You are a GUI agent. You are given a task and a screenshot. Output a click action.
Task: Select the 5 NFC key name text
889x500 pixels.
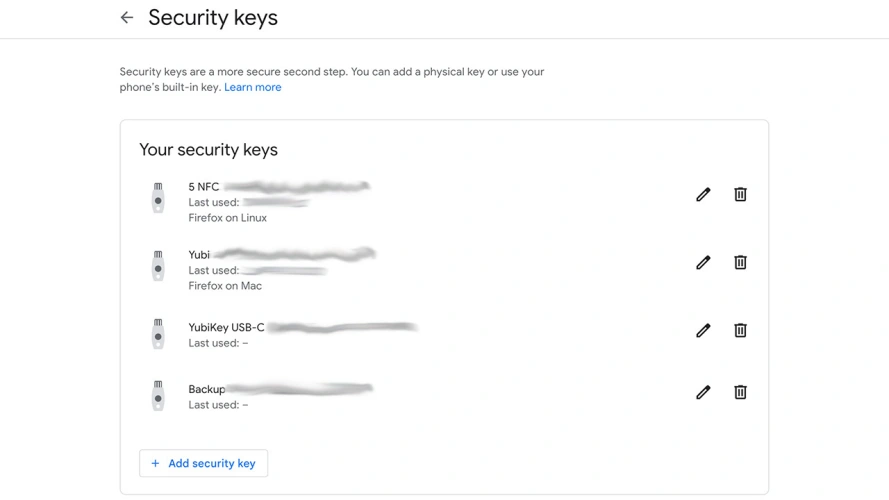[204, 187]
